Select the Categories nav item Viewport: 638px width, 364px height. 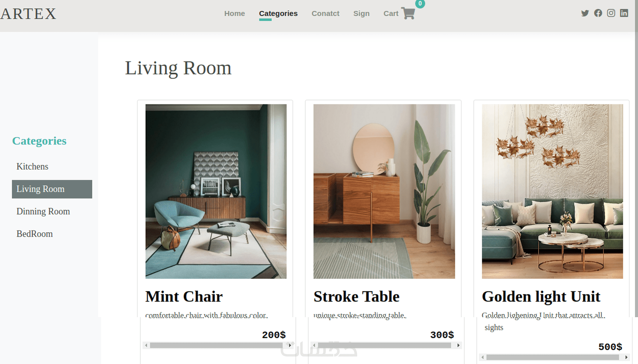point(278,14)
